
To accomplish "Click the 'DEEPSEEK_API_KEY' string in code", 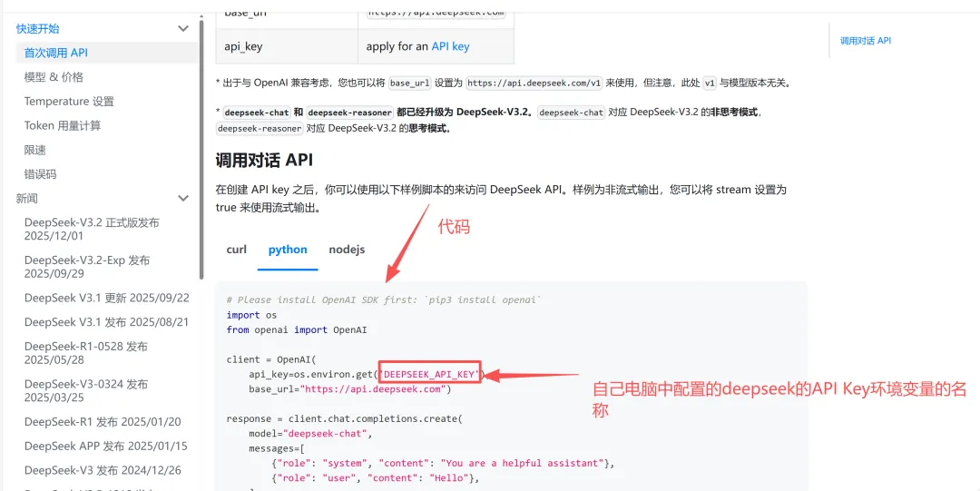I will (x=430, y=374).
